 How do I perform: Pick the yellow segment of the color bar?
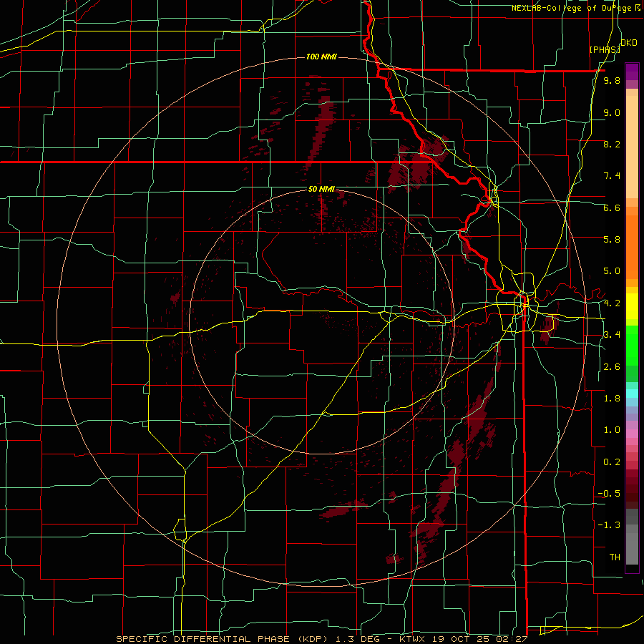[x=632, y=306]
